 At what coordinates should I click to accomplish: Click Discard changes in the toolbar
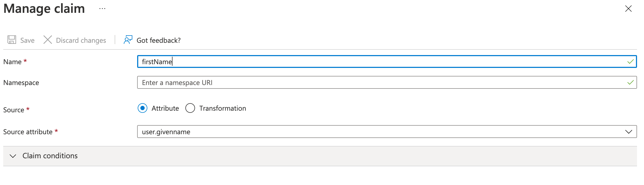(x=81, y=40)
